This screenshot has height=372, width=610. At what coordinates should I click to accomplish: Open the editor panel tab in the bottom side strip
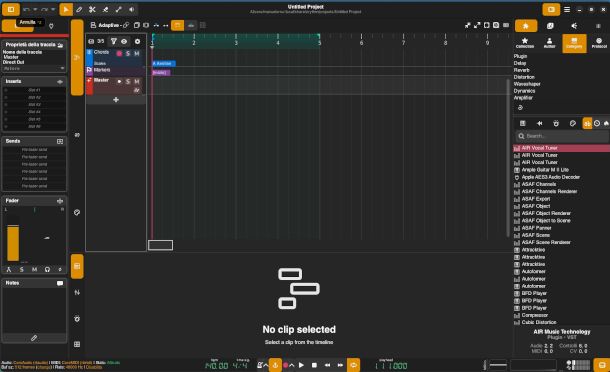tap(77, 266)
